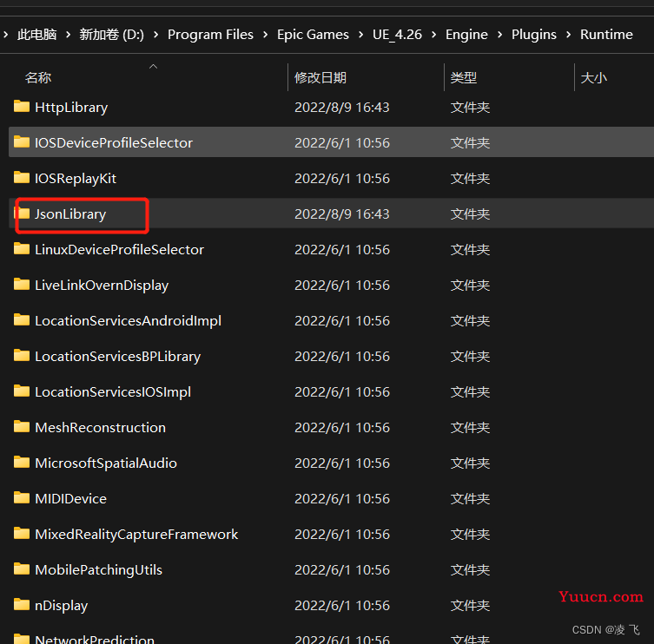
Task: Select the JsonLibrary folder name
Action: coord(70,214)
